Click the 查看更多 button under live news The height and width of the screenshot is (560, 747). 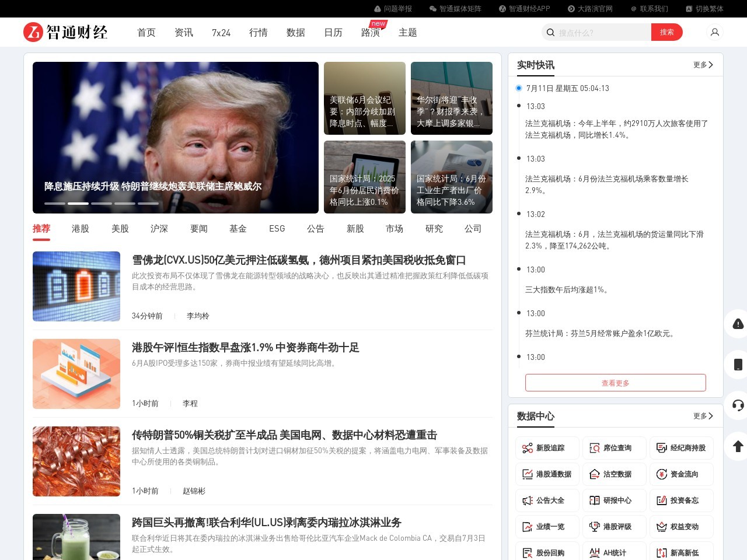[x=615, y=383]
